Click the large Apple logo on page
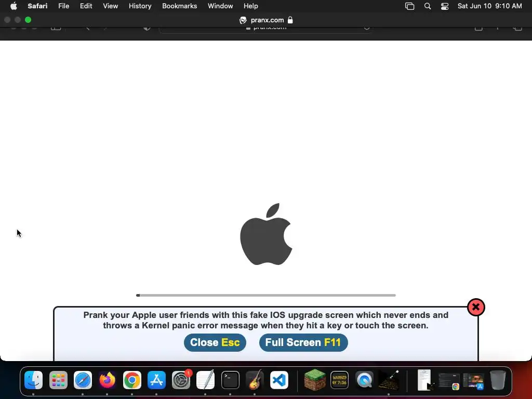 (266, 234)
